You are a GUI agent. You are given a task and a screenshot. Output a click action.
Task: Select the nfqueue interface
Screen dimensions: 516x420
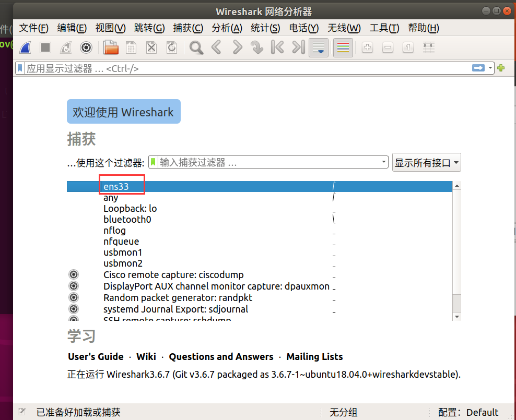(260, 241)
